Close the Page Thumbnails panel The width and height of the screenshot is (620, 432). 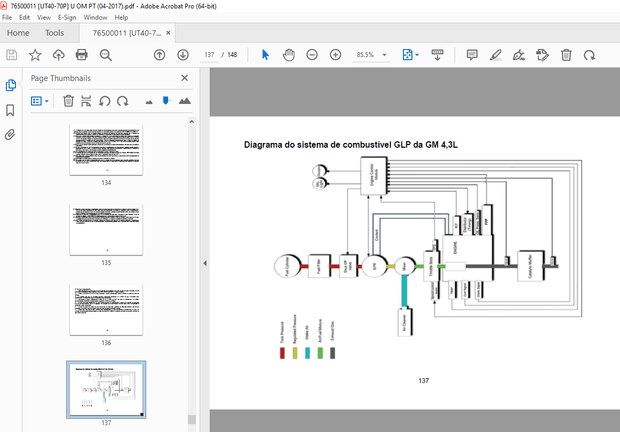184,78
